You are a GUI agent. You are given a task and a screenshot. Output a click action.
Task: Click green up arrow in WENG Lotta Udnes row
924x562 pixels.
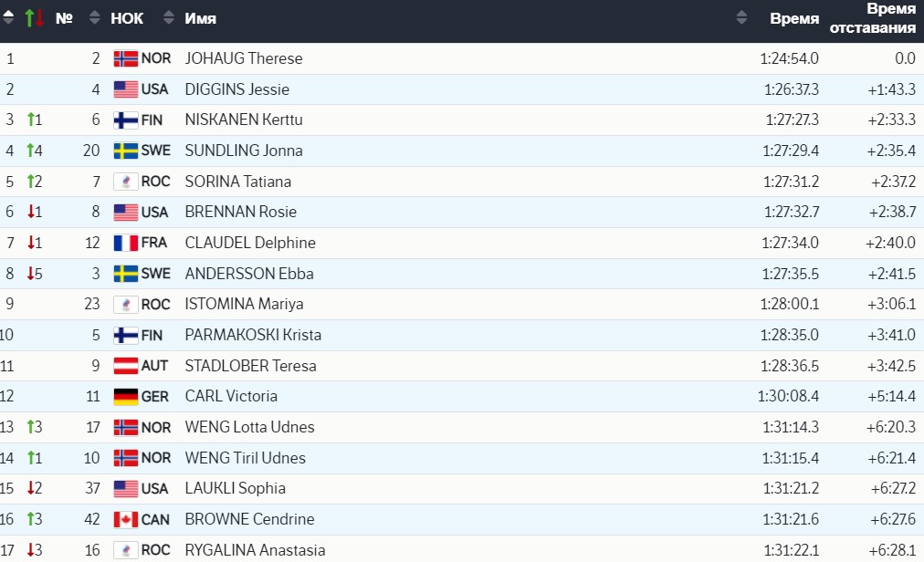(x=32, y=427)
